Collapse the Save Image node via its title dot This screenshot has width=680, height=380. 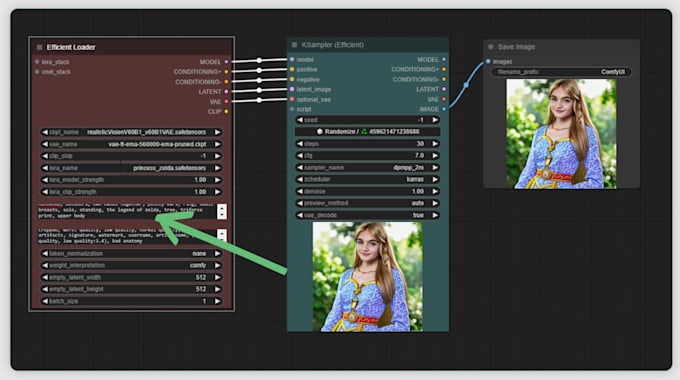(490, 47)
